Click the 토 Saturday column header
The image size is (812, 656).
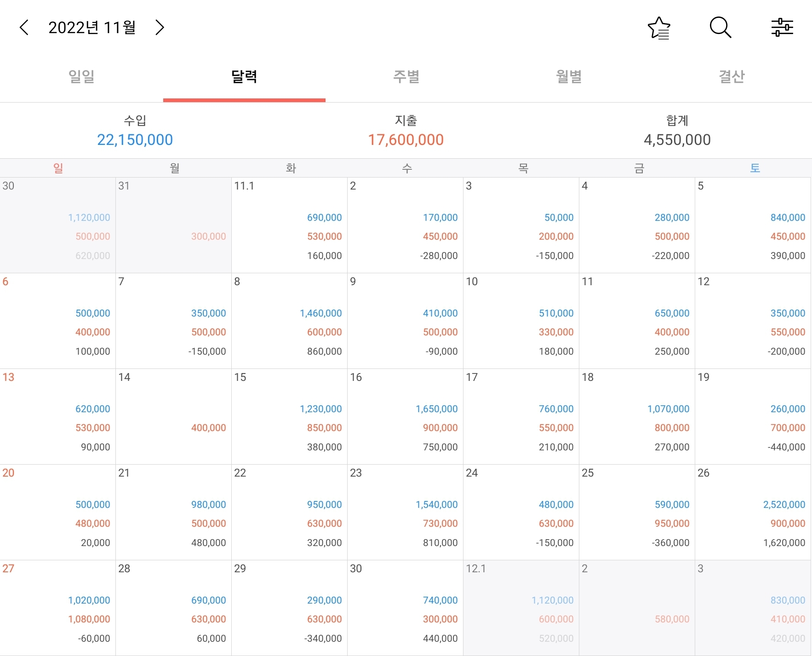click(x=755, y=168)
